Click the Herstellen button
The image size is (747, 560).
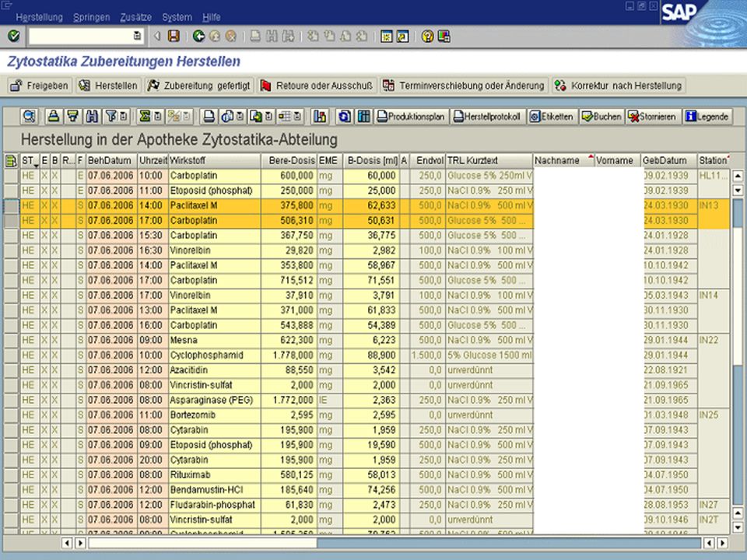pos(108,86)
